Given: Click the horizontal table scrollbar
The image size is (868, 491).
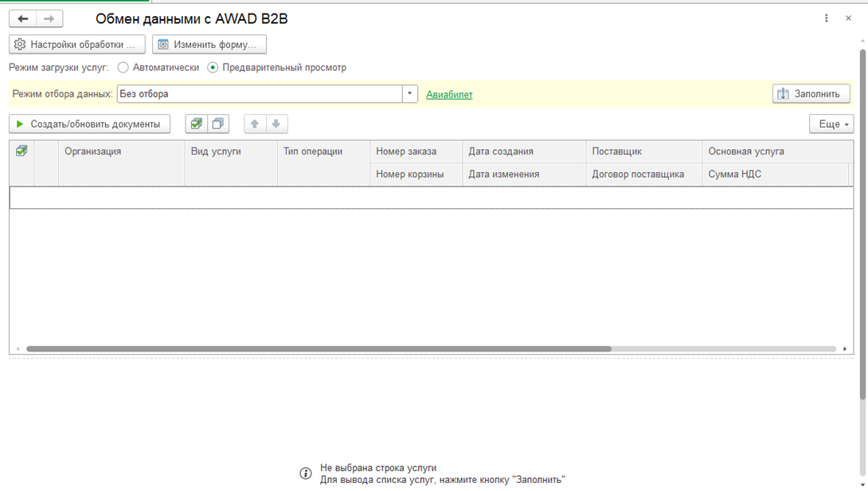Looking at the screenshot, I should [x=319, y=349].
